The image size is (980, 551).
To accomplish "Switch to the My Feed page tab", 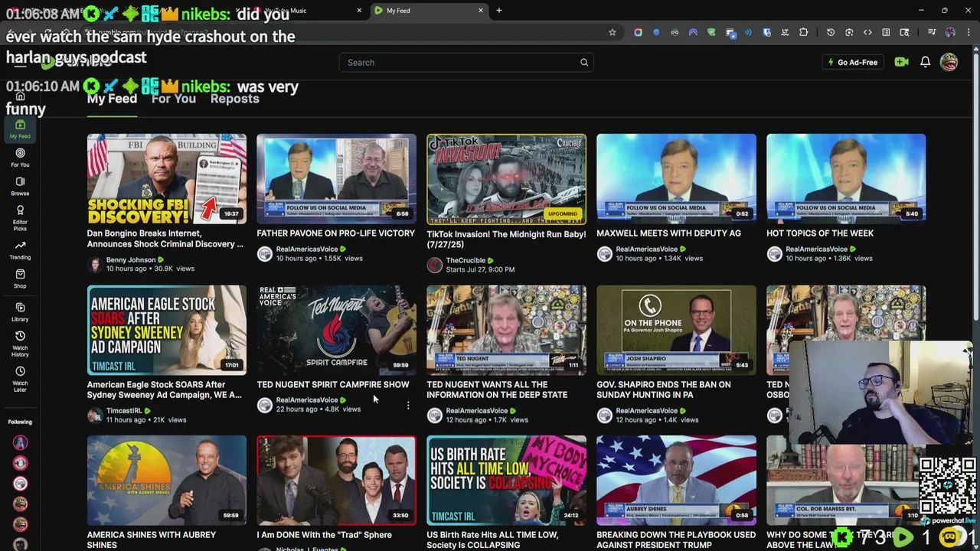I will point(112,99).
